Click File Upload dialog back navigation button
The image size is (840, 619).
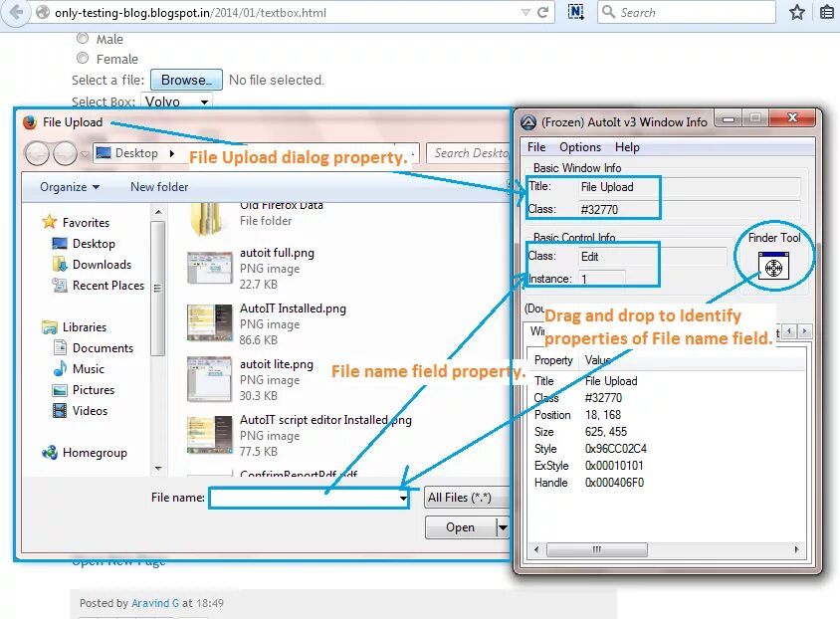(37, 153)
